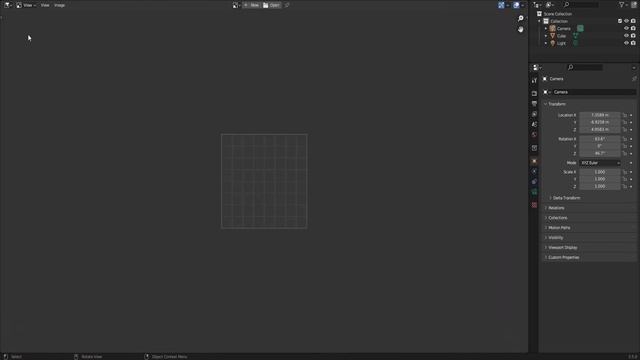
Task: Click the Outliner search field
Action: [x=580, y=5]
